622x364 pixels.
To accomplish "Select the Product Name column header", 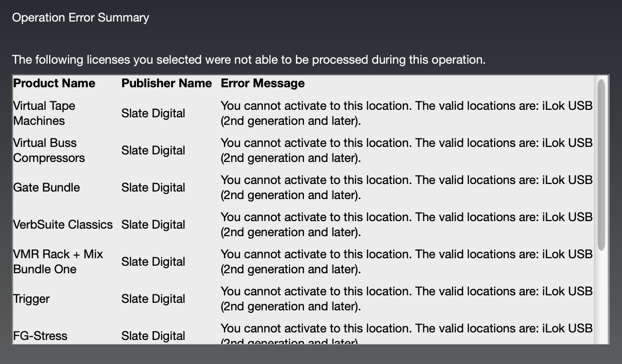I will (54, 83).
